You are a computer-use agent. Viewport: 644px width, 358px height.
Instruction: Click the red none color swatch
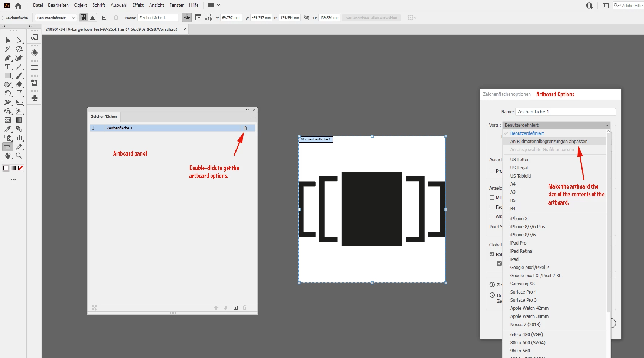click(x=21, y=168)
